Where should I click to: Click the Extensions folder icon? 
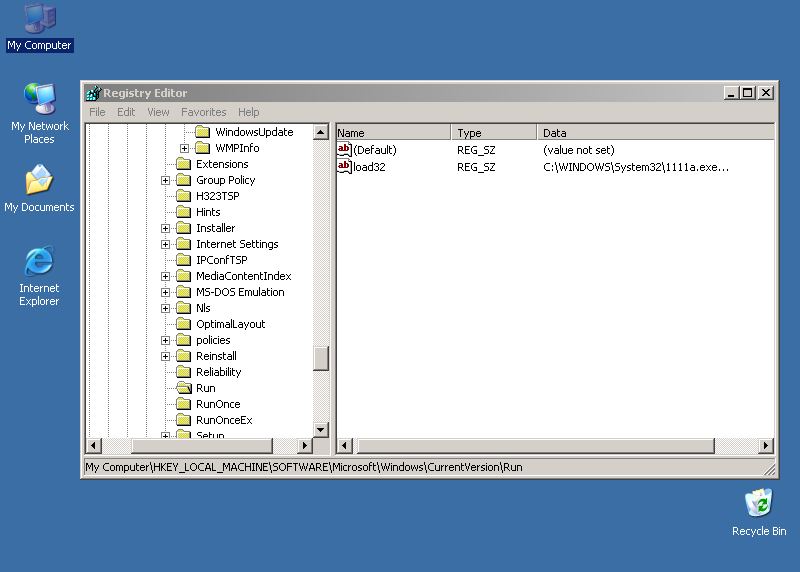(184, 164)
